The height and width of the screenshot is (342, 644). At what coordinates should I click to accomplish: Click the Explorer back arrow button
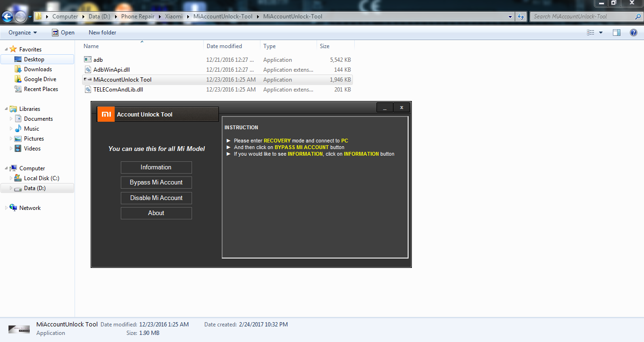point(7,17)
